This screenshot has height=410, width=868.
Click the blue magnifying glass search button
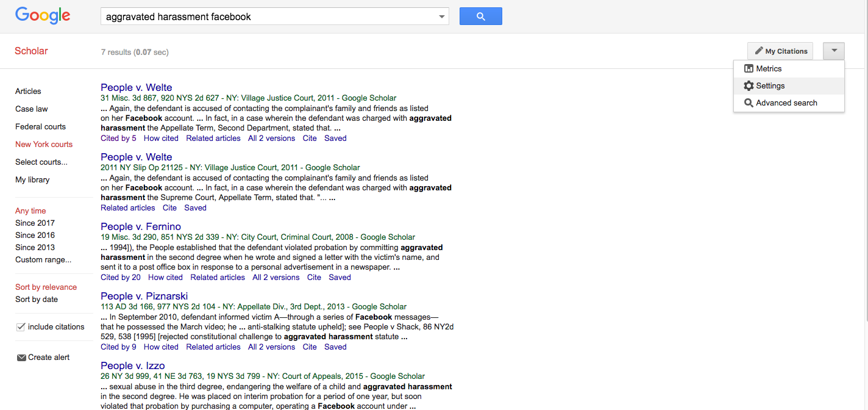480,16
